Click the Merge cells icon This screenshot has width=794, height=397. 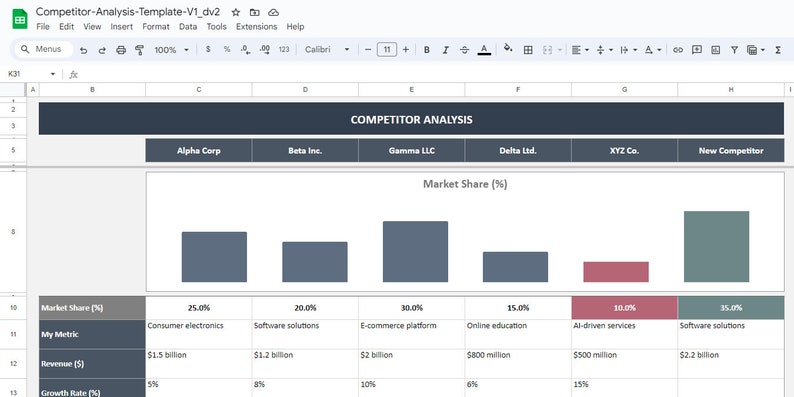coord(547,50)
